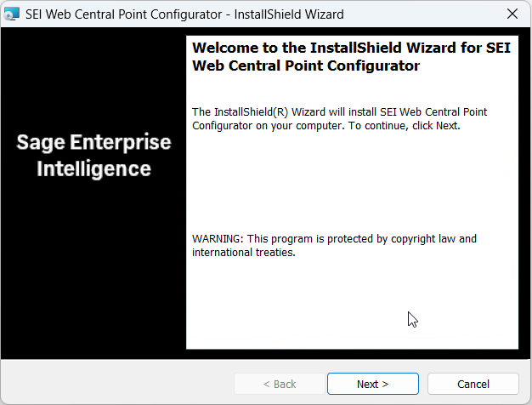This screenshot has width=532, height=405.
Task: Close the InstallShield Wizard window
Action: tap(512, 14)
